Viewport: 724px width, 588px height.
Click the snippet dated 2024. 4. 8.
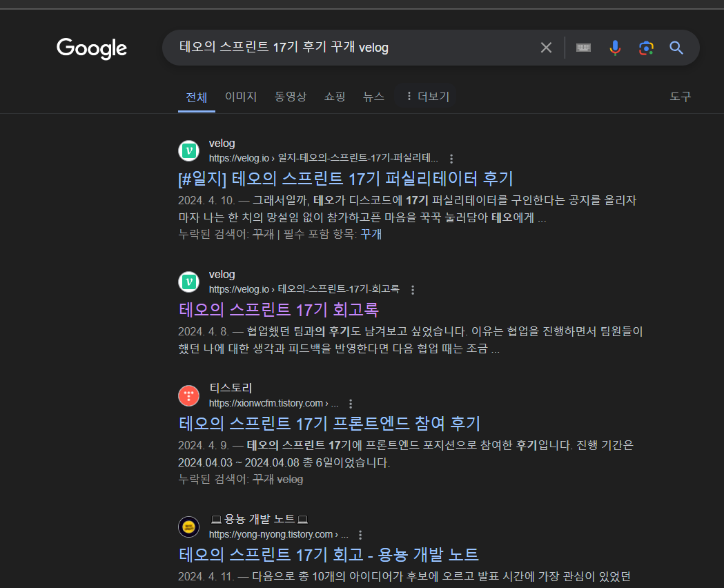tap(411, 340)
